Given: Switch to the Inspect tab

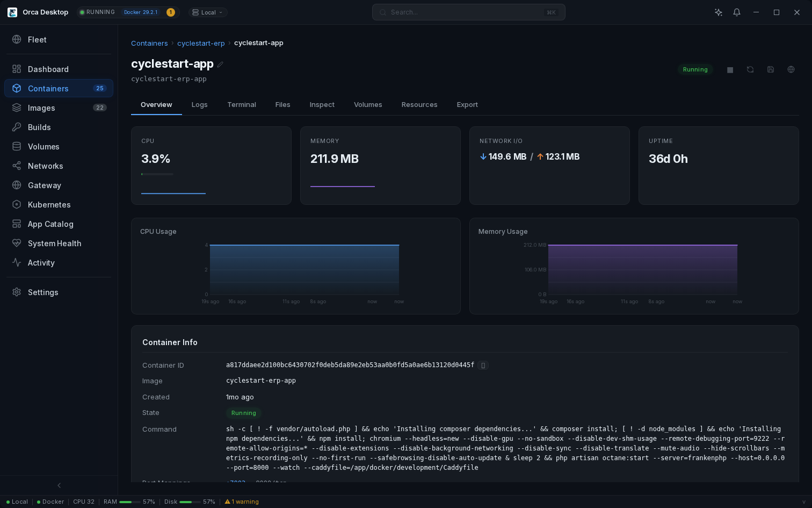Looking at the screenshot, I should (x=322, y=105).
